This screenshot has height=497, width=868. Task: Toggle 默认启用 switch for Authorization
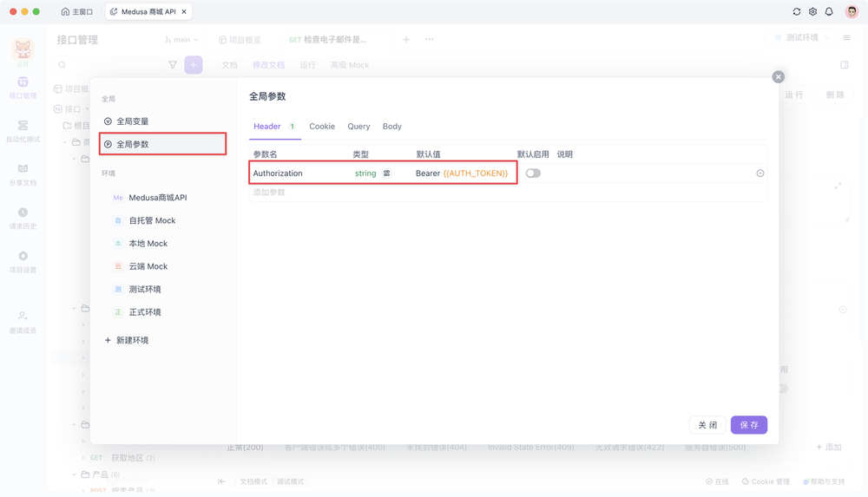[533, 173]
